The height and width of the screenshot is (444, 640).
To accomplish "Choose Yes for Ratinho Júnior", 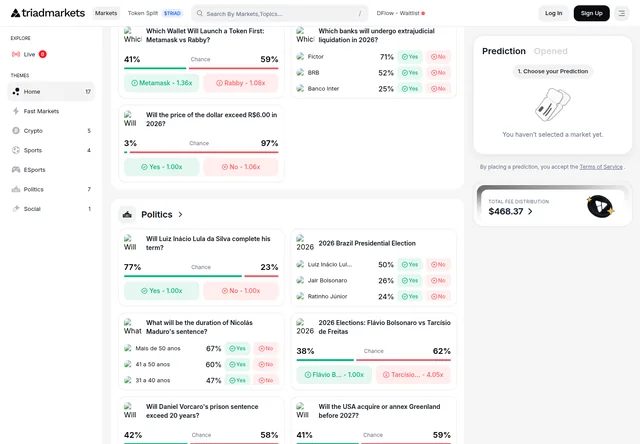I will pos(410,296).
